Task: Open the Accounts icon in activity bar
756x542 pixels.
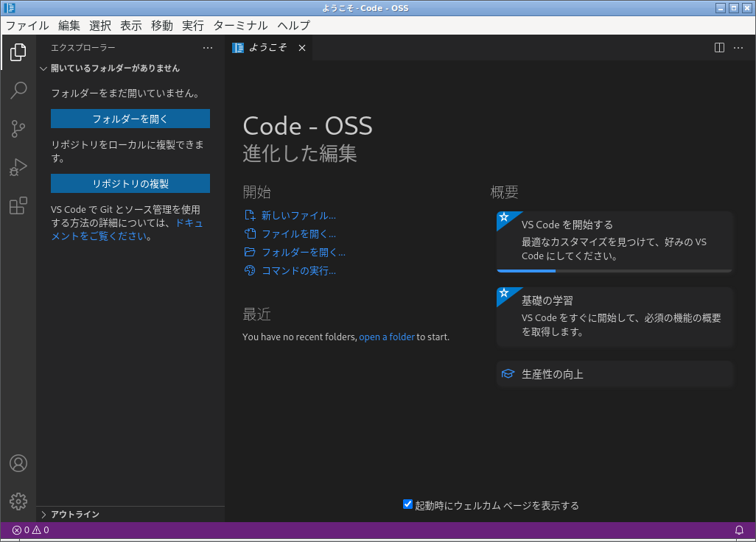Action: coord(18,463)
